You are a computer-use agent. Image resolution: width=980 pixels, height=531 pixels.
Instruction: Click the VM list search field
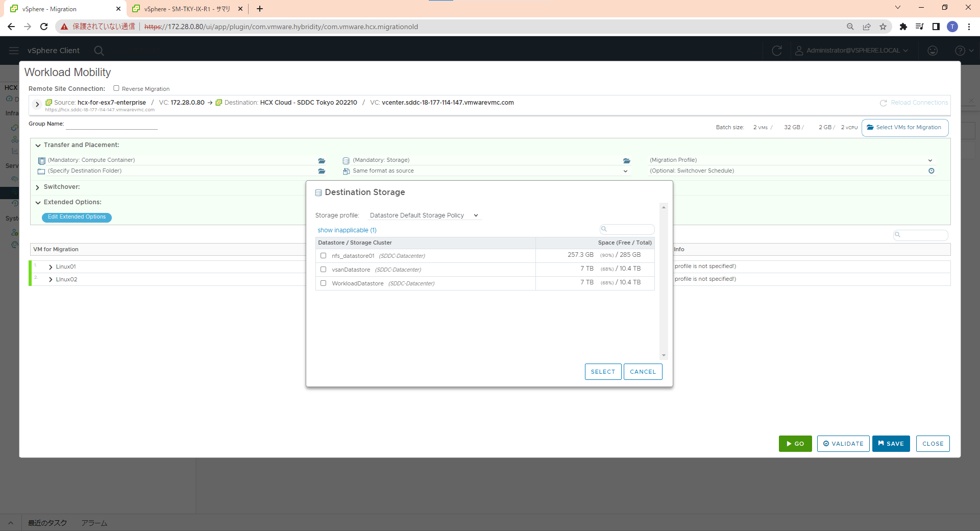coord(921,235)
